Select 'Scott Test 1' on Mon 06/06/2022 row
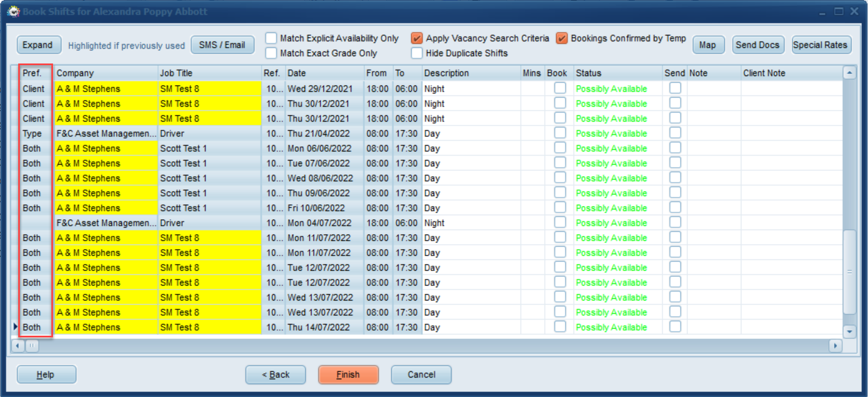The height and width of the screenshot is (397, 868). pos(210,149)
